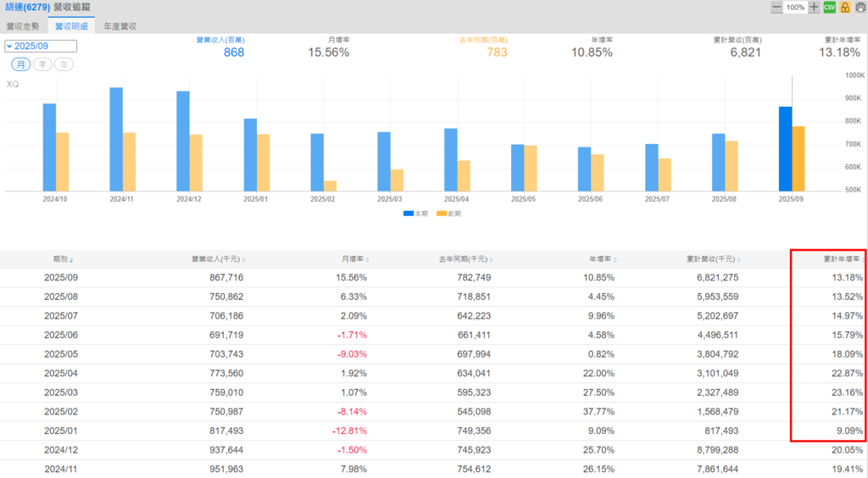
Task: Click the 胡連(6279) stock name link
Action: click(28, 7)
